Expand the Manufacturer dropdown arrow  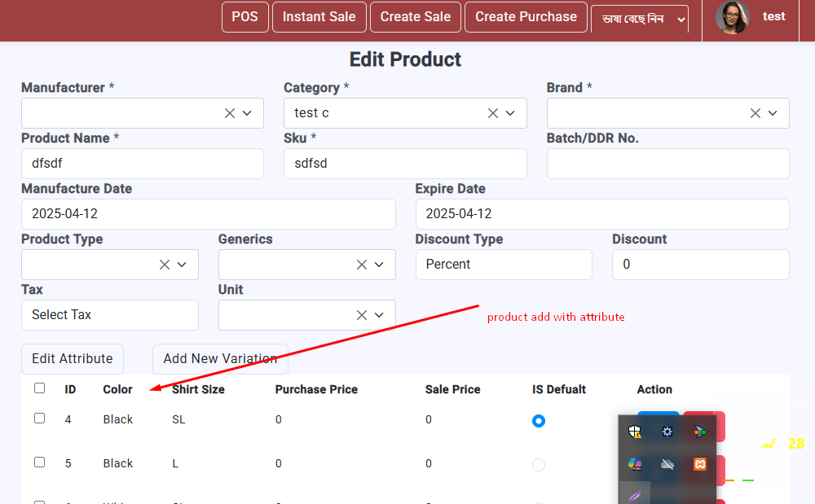(248, 113)
